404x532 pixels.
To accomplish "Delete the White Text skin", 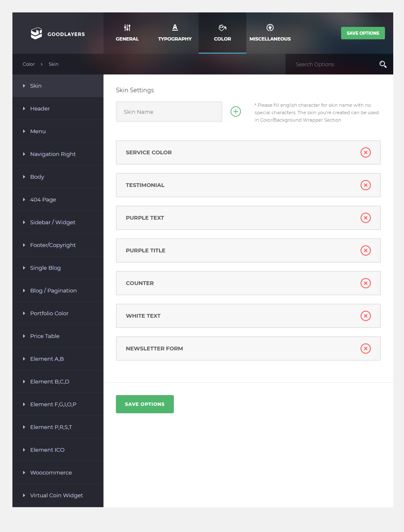I will (x=366, y=316).
